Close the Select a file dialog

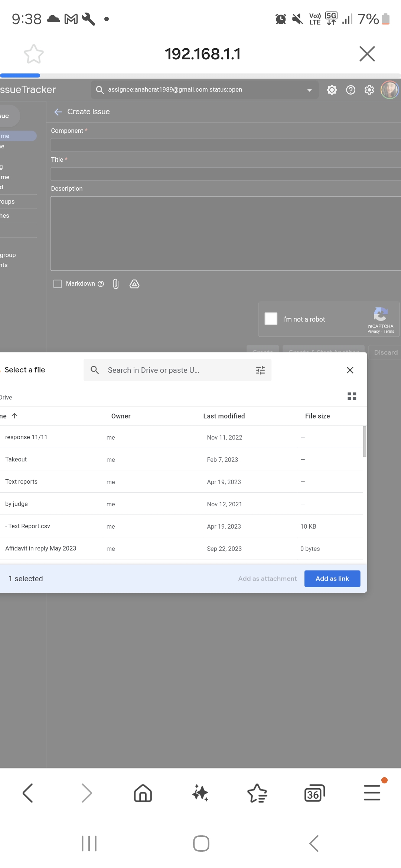350,370
